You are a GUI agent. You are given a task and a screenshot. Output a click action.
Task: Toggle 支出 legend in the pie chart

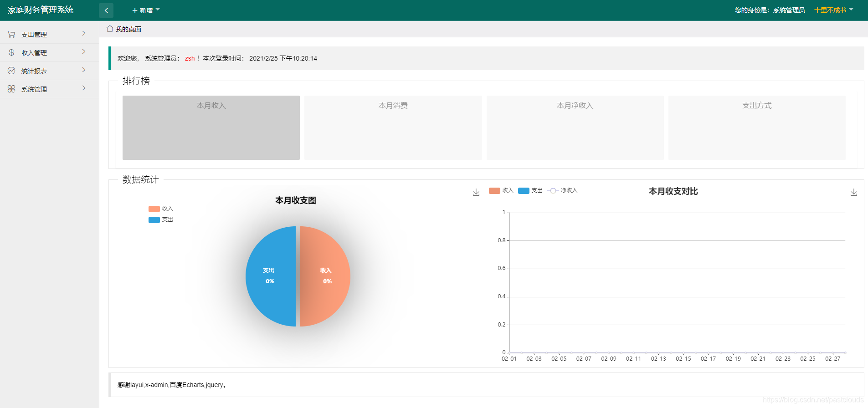pos(161,219)
